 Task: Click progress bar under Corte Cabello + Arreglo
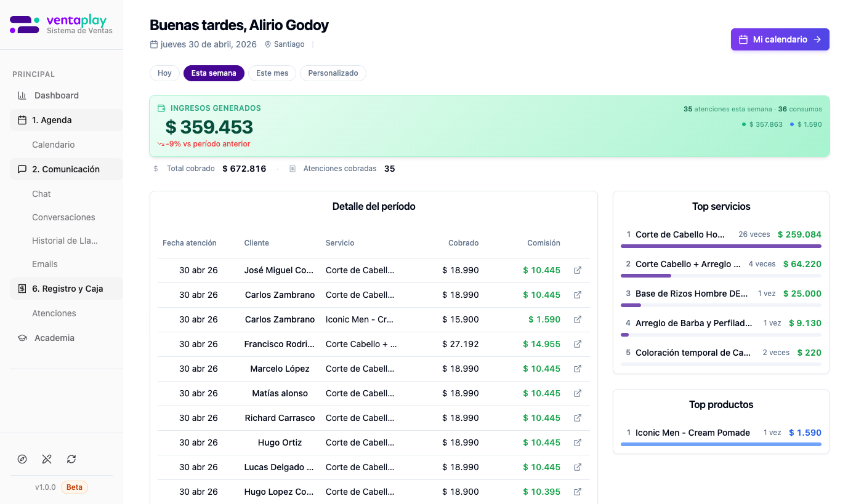coord(721,276)
